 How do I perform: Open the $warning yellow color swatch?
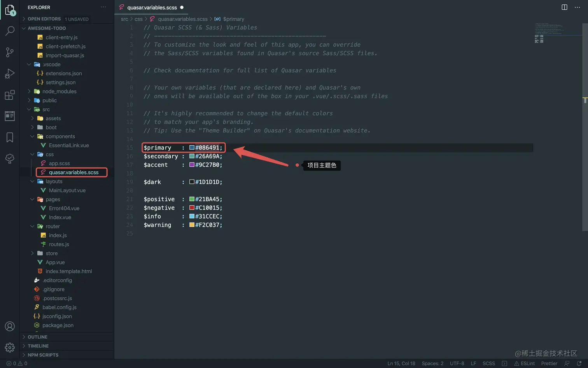pos(192,225)
